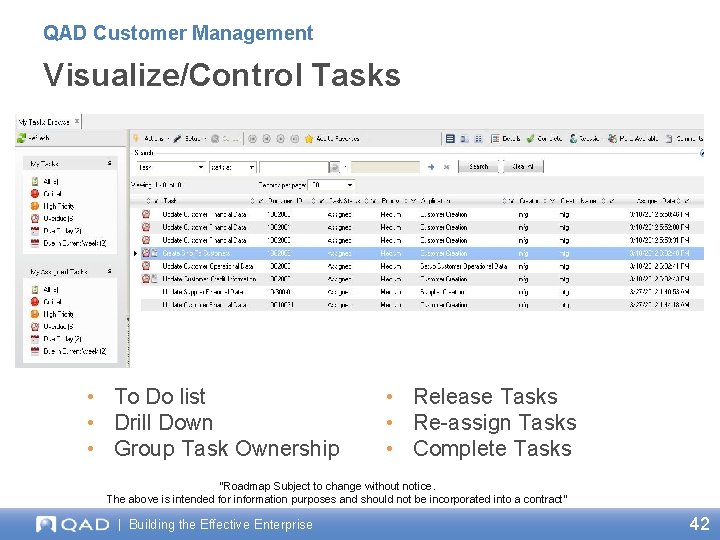Show Due Today under My Tasks
Screen dimensions: 720x540
pyautogui.click(x=56, y=231)
